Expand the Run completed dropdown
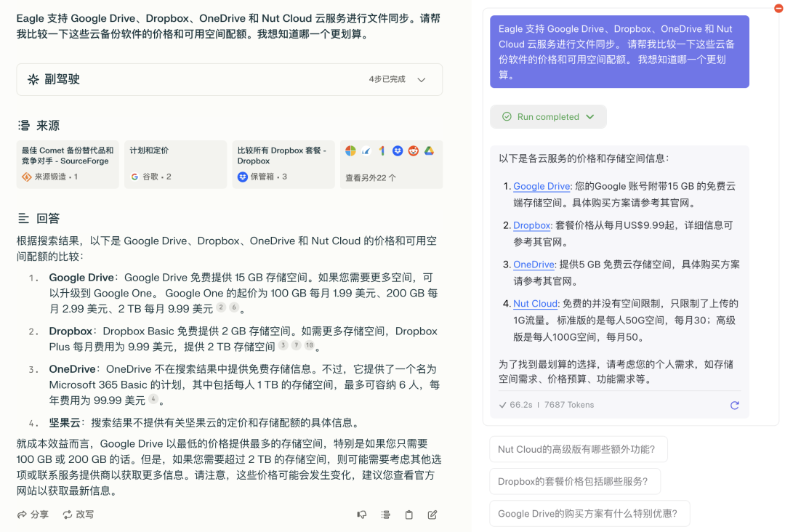Screen dimensions: 785x532 tap(548, 116)
